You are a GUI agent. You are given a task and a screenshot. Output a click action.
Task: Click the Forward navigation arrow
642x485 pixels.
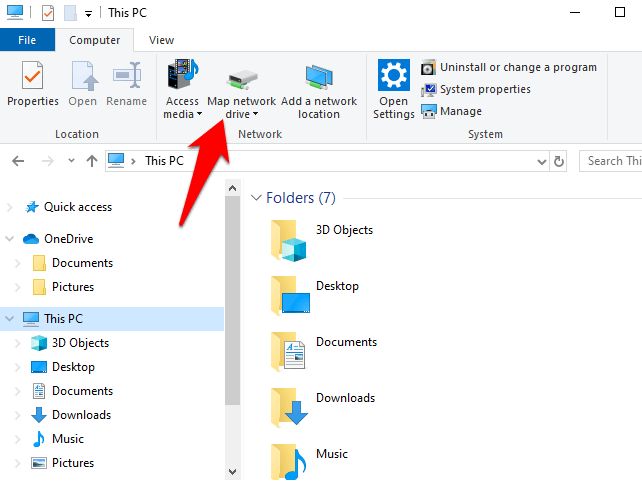pos(47,161)
